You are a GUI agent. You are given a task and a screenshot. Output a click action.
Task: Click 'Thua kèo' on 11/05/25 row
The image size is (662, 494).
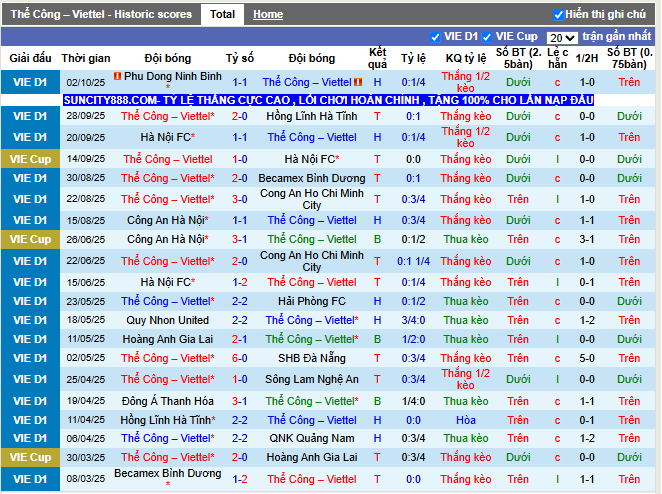coord(466,339)
